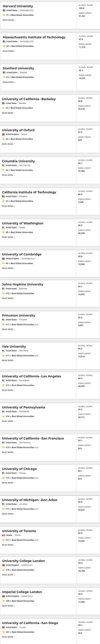Screen dimensions: 100x644
Task: Click the US flag icon under Yale University
Action: (3, 351)
